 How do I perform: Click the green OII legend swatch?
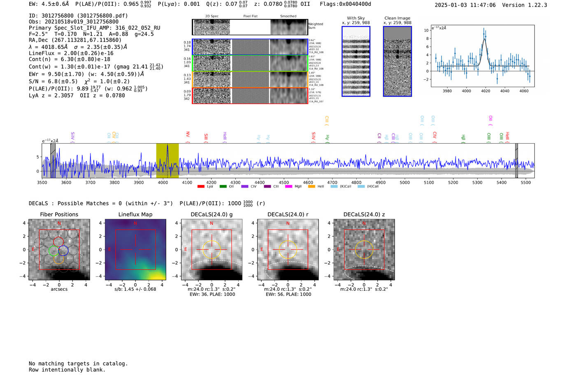tap(223, 186)
